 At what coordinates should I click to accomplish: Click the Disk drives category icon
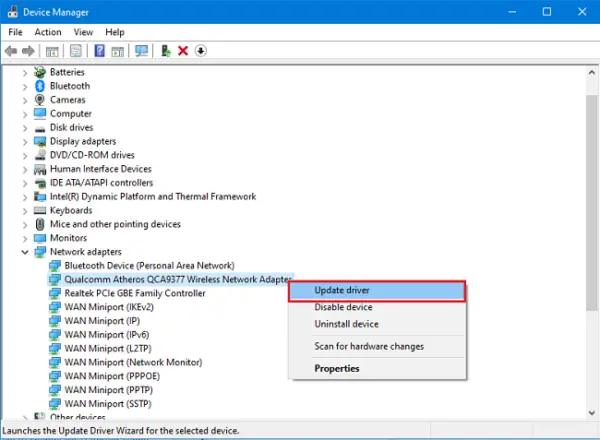40,128
